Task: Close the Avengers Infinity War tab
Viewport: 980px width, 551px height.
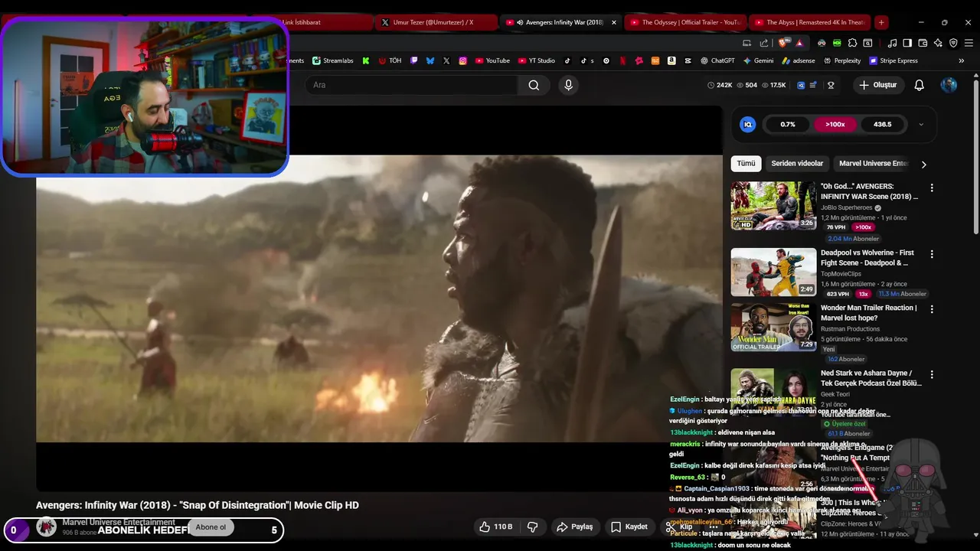Action: point(613,22)
